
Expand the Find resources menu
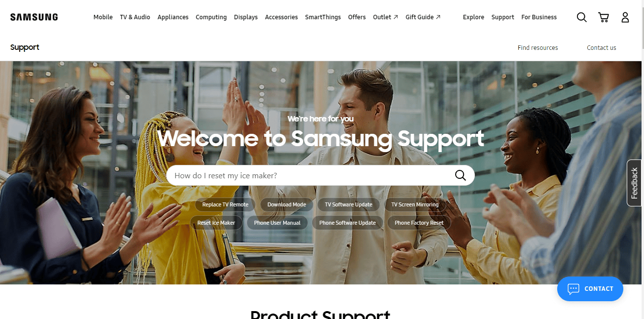[x=538, y=48]
